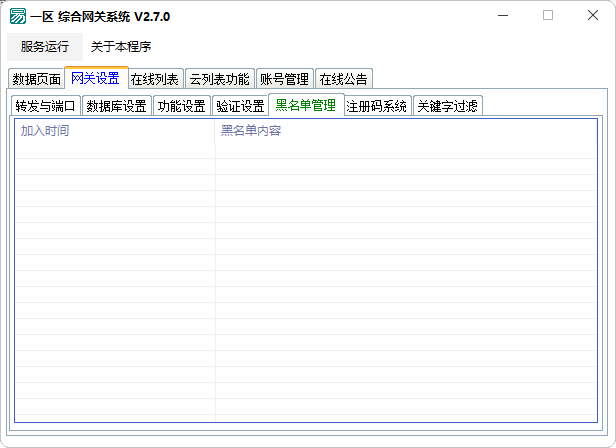Switch to the 数据页面 tab
Image resolution: width=616 pixels, height=448 pixels.
click(x=36, y=79)
